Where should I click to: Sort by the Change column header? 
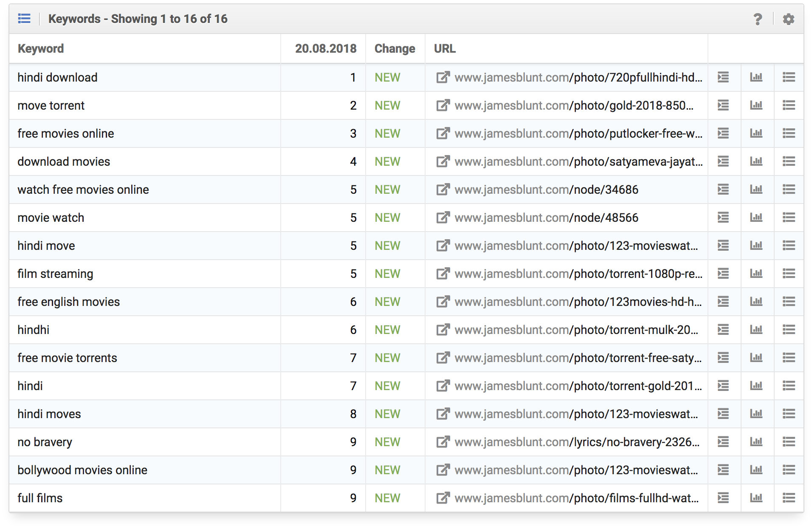click(395, 48)
